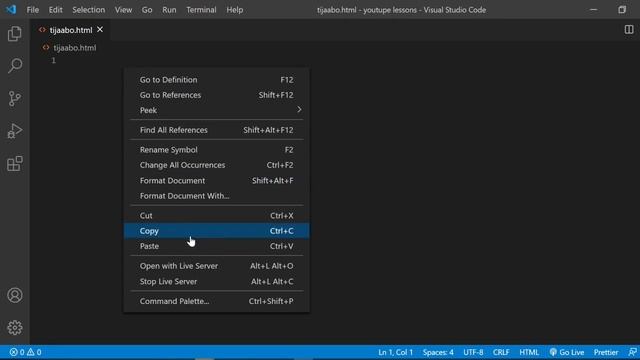Image resolution: width=640 pixels, height=360 pixels.
Task: Select Format Document Shift+Alt+F entry
Action: (216, 180)
